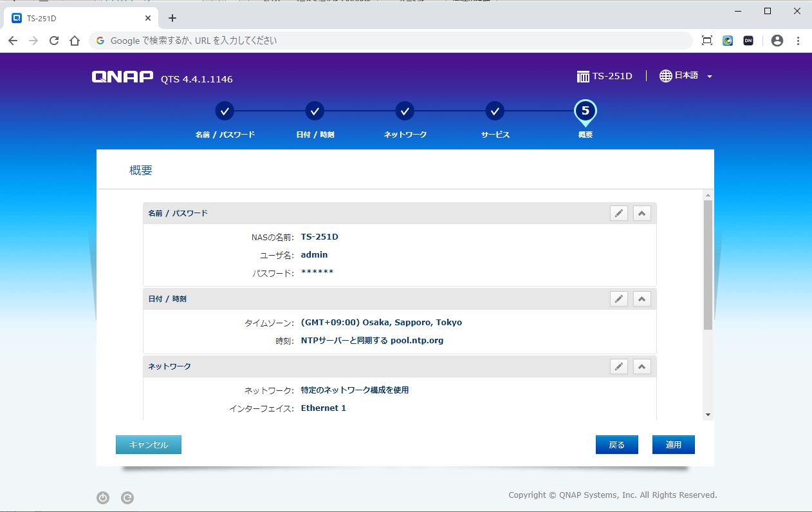Click the power icon at bottom left

coord(103,497)
